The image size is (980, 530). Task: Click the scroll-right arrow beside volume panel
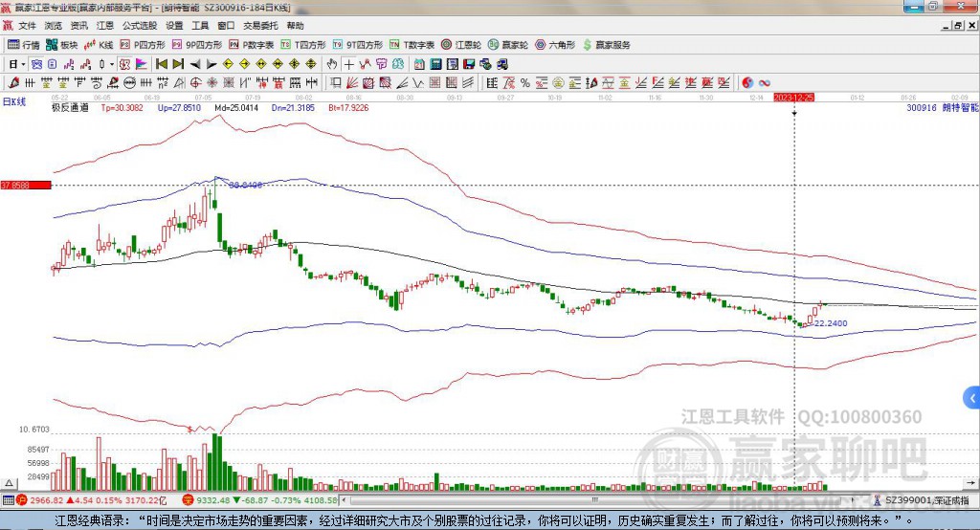click(970, 484)
